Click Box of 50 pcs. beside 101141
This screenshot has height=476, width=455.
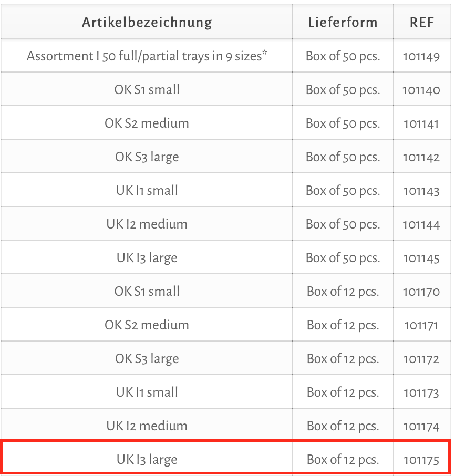[343, 123]
